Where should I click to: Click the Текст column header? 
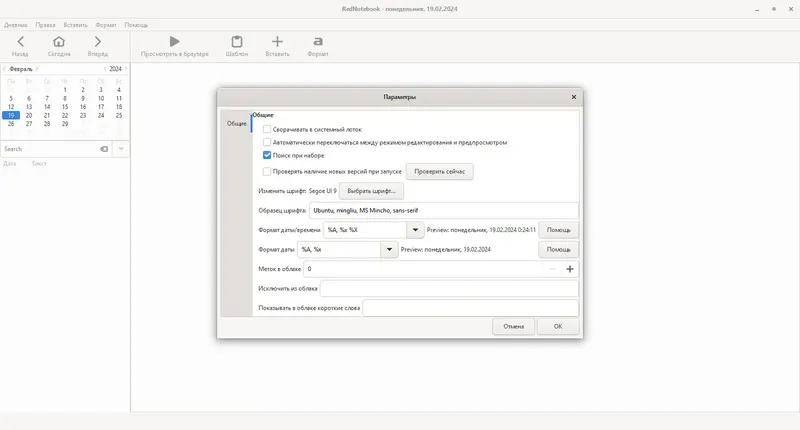point(39,164)
